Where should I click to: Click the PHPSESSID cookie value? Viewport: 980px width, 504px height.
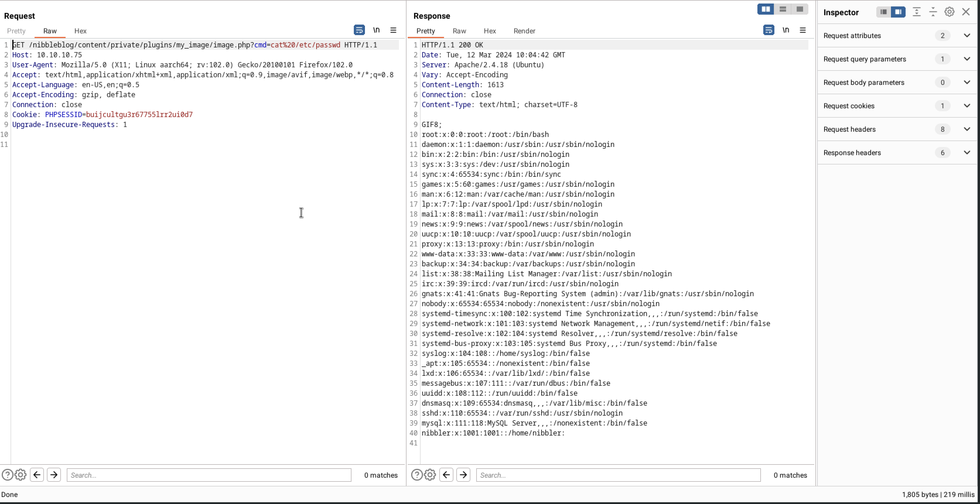(x=139, y=114)
